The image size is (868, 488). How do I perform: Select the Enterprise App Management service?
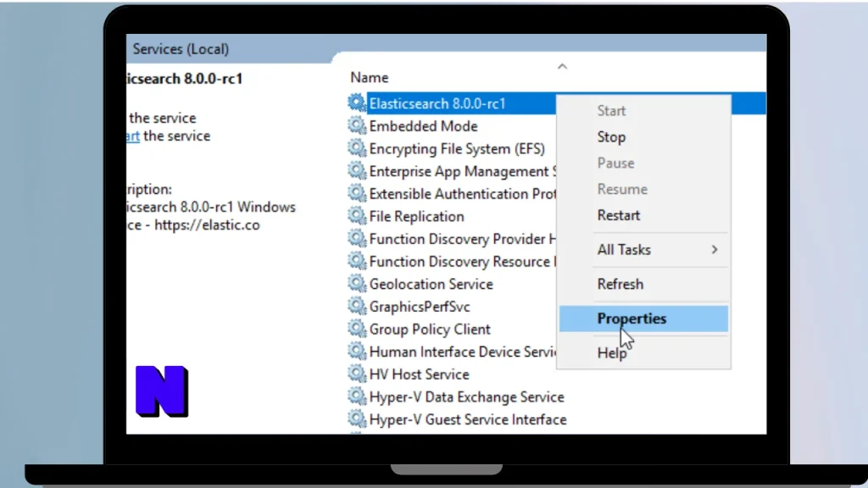(x=463, y=171)
